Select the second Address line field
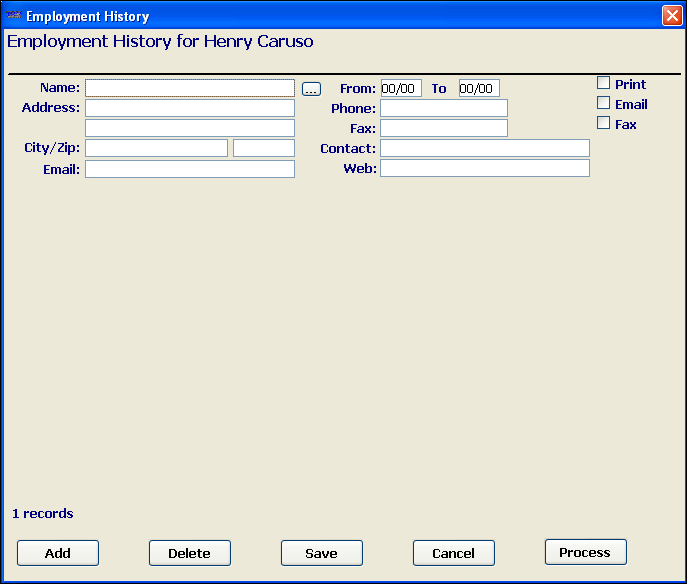This screenshot has width=687, height=584. 190,128
